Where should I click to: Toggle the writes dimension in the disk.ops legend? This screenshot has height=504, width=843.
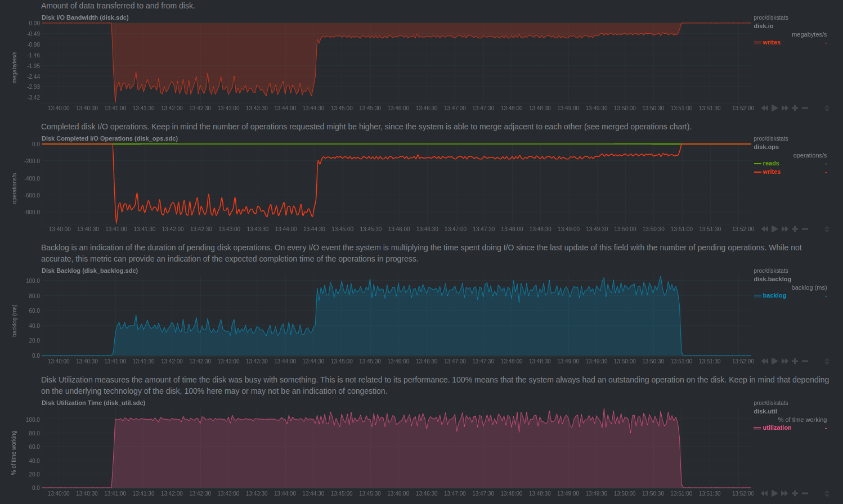[771, 172]
